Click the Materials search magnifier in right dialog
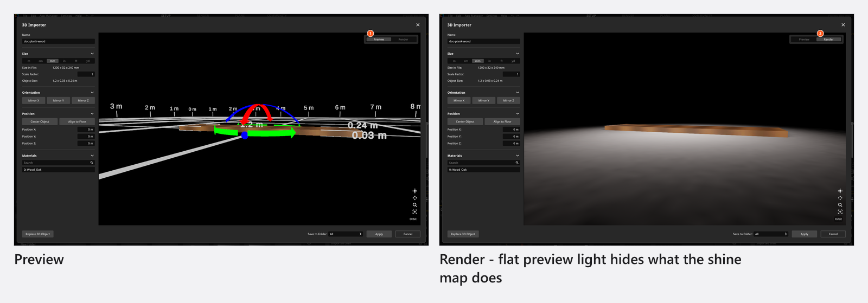 pyautogui.click(x=517, y=163)
